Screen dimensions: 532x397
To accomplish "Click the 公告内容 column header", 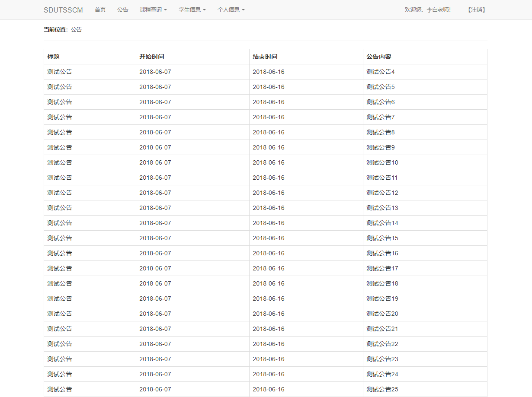I will click(377, 57).
